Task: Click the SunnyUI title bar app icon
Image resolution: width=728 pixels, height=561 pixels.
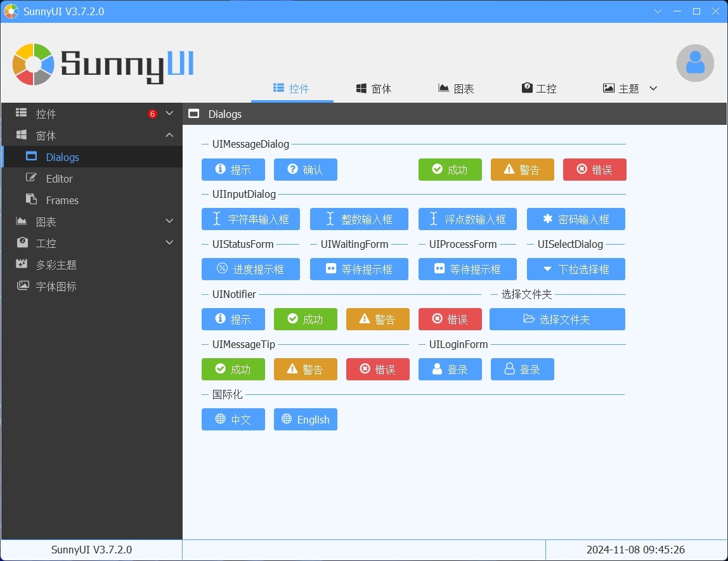Action: coord(11,11)
